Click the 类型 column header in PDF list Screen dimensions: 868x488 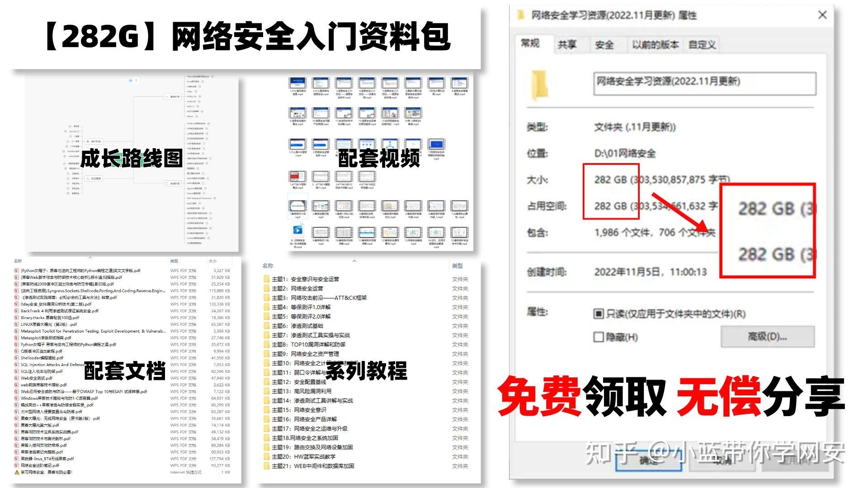coord(174,261)
